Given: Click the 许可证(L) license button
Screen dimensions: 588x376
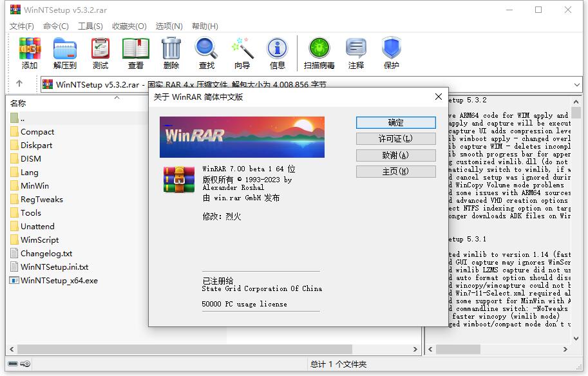Looking at the screenshot, I should tap(395, 138).
